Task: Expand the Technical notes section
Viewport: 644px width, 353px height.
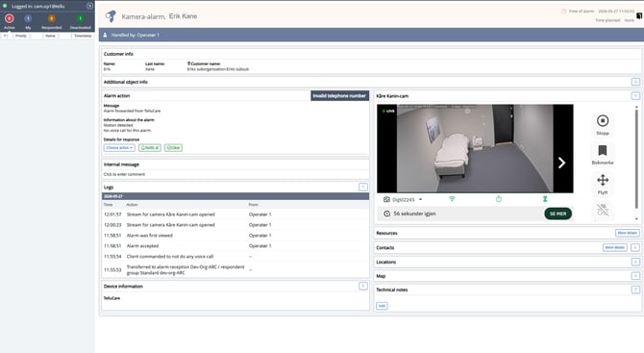Action: [x=635, y=290]
